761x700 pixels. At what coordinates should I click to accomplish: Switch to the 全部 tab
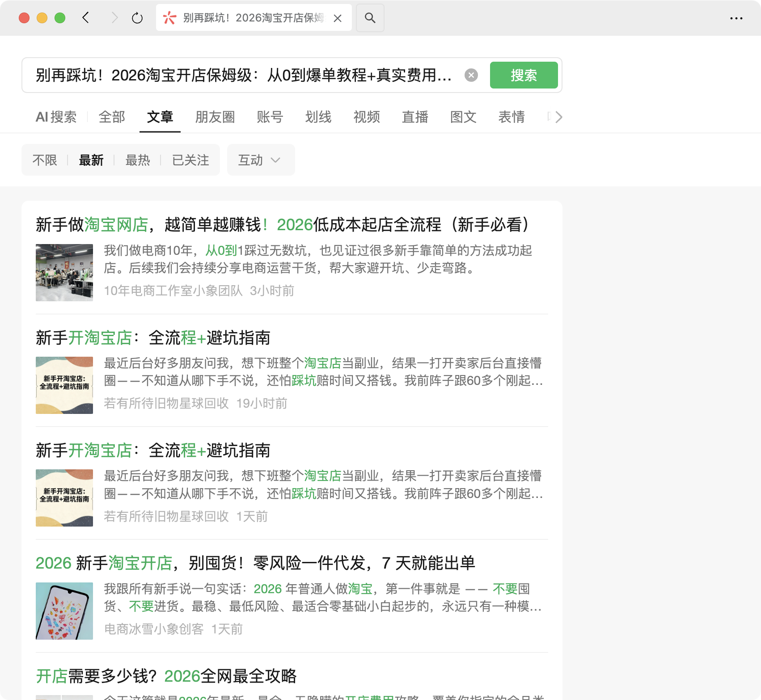coord(112,117)
